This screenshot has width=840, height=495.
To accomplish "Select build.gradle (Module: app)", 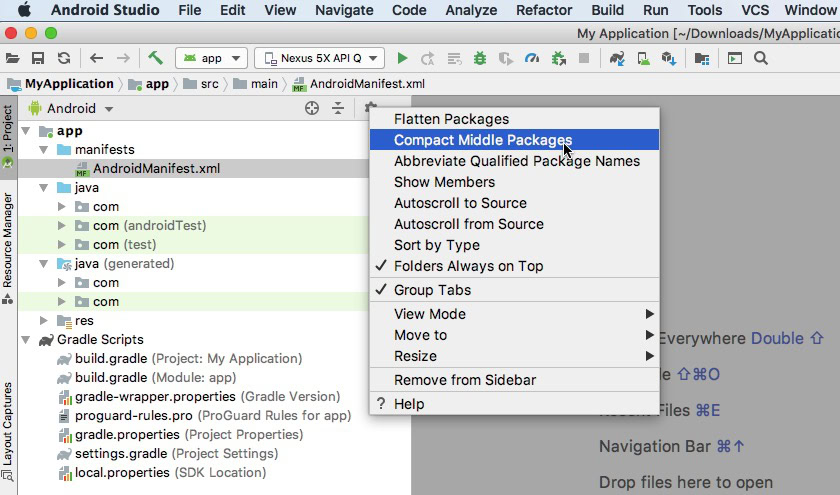I will 147,378.
